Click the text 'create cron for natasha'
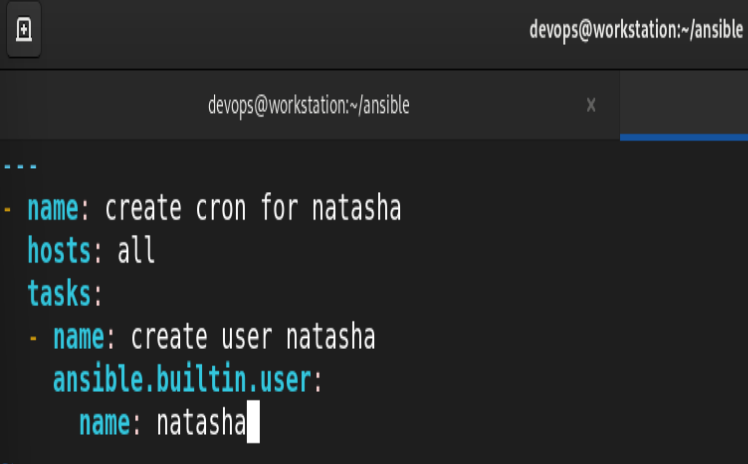The image size is (748, 464). point(253,208)
